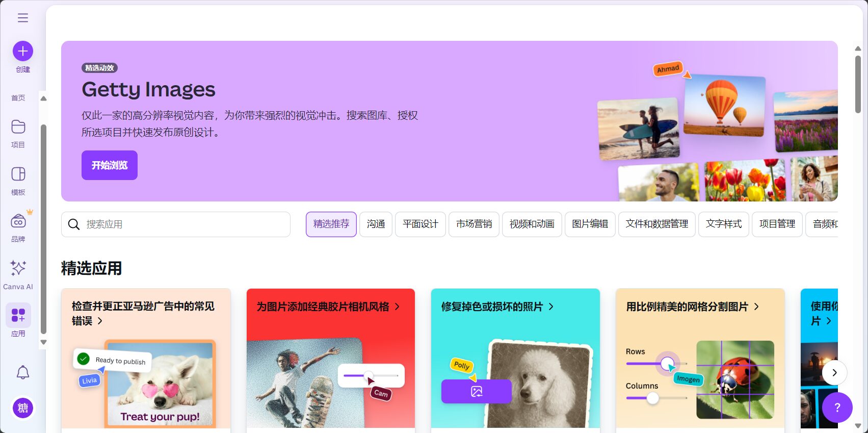Open the 糖 account avatar
868x433 pixels.
click(x=23, y=407)
